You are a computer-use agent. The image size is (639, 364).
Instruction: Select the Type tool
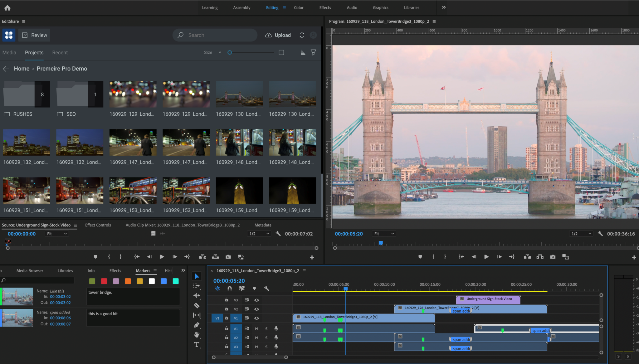197,345
